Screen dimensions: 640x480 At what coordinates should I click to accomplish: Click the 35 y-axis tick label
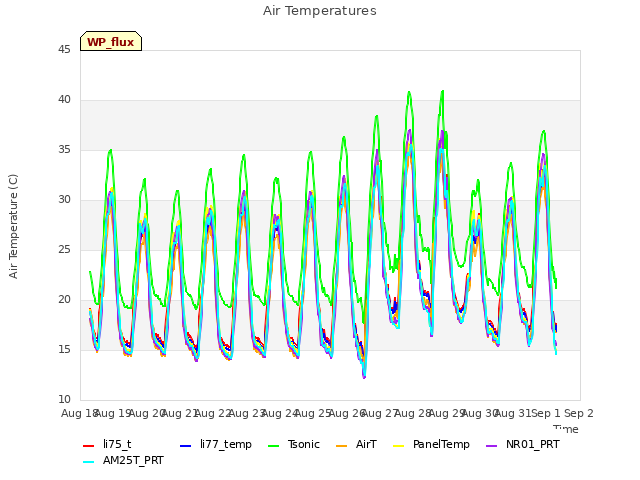[64, 150]
